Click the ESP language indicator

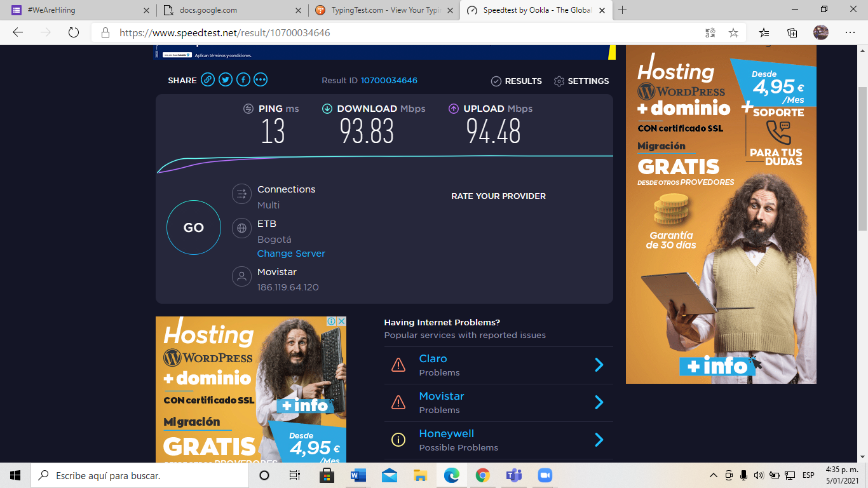tap(808, 475)
